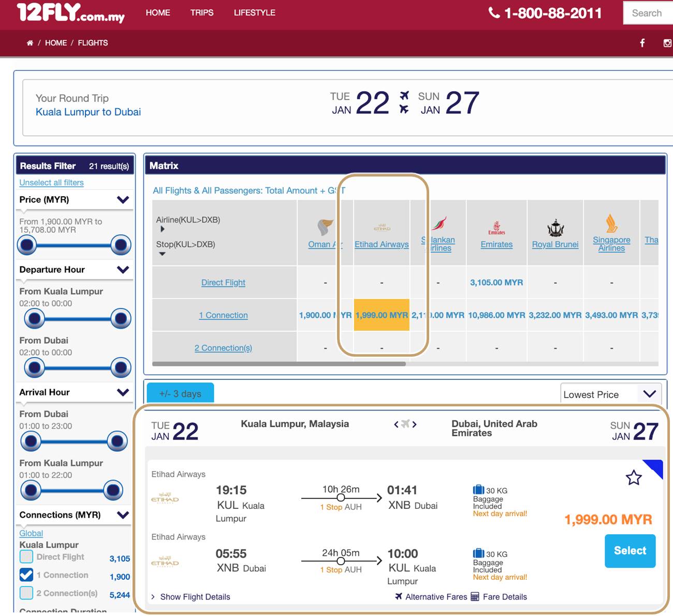Screen dimensions: 673x616
Task: Click the baggage icon on the outbound flight
Action: tap(478, 490)
